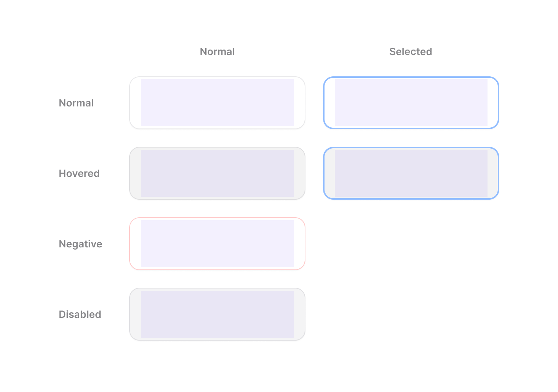
Task: Click placeholder inside Hovered unselected card
Action: point(217,173)
